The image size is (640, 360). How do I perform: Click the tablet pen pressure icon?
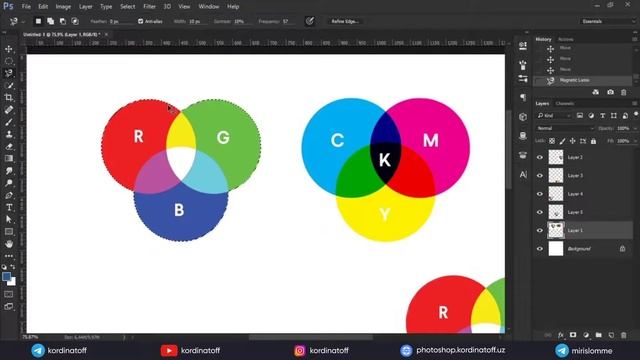coord(310,21)
